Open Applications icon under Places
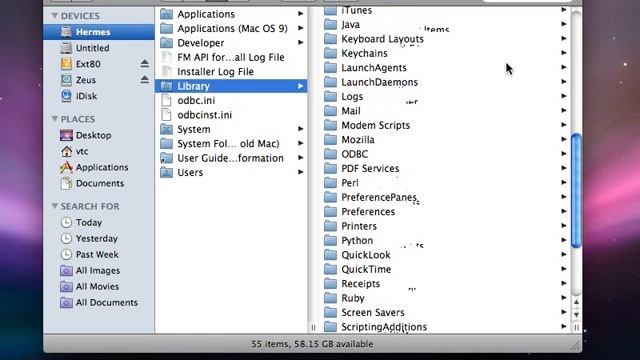Screen dimensions: 640x360 coord(66,167)
